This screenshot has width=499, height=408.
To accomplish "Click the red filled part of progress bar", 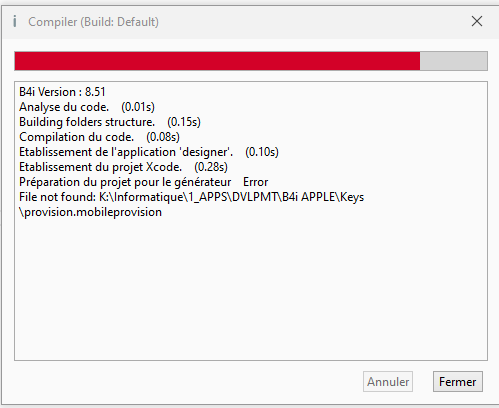I will click(x=217, y=61).
